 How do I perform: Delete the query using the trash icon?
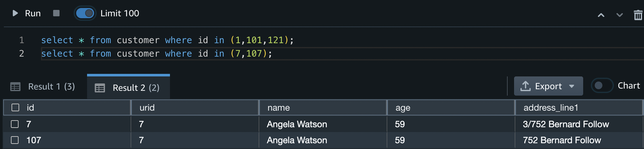tap(638, 15)
